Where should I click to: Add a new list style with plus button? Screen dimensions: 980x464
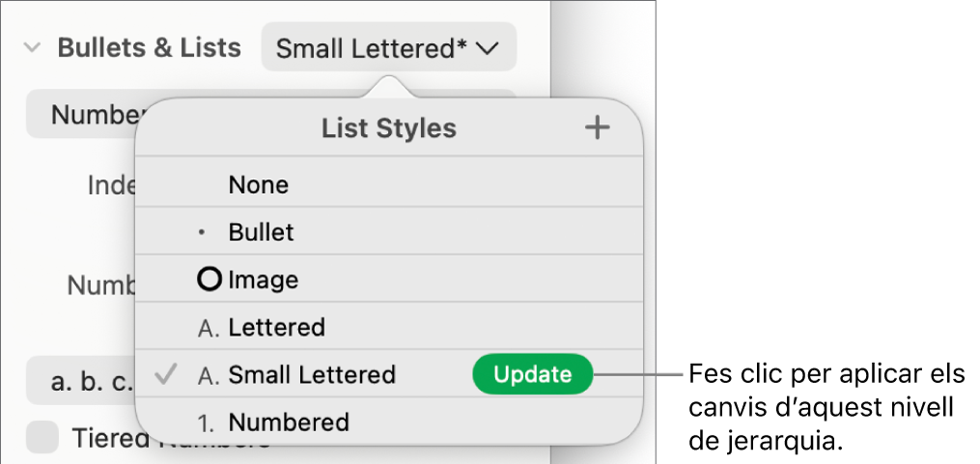599,128
